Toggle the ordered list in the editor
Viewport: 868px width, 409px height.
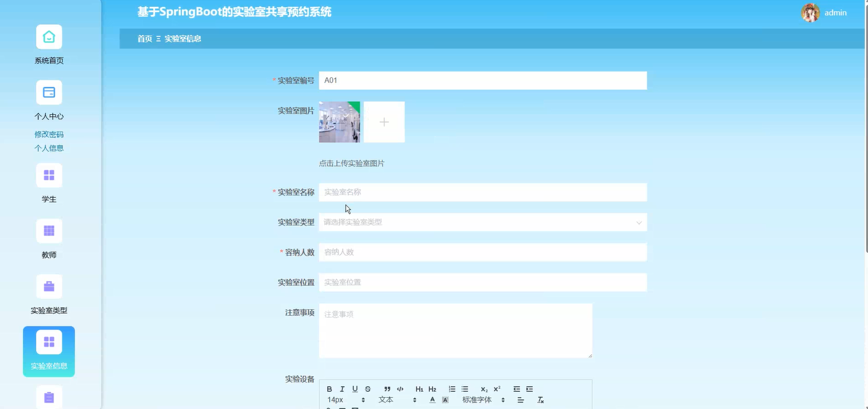click(x=451, y=389)
